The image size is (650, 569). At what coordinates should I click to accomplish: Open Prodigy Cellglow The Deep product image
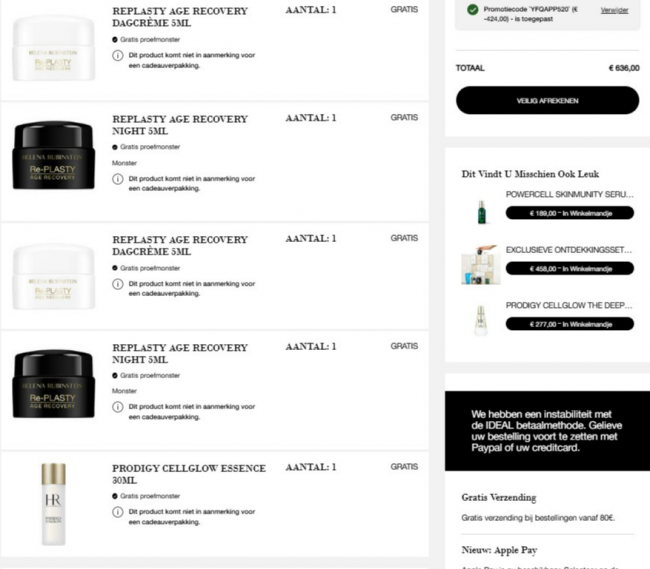tap(481, 321)
